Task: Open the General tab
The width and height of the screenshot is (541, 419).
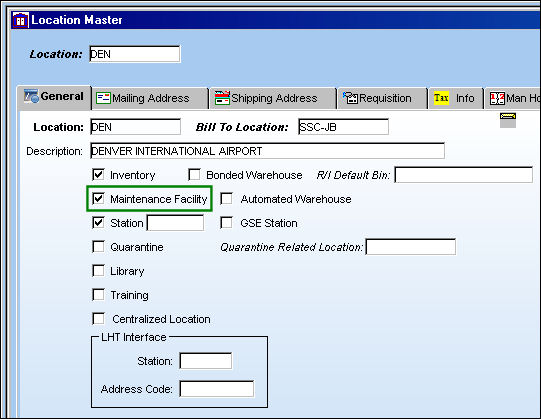Action: (x=54, y=97)
